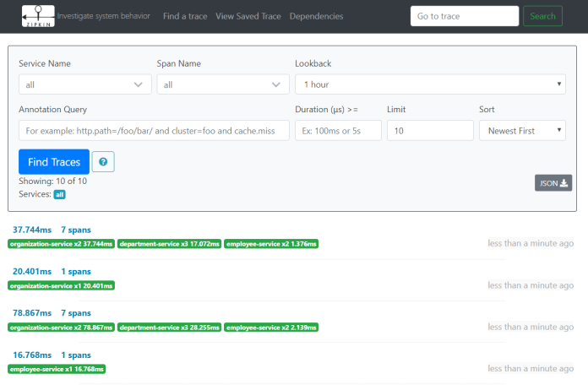The image size is (588, 390).
Task: Download traces with the JSON button
Action: click(553, 183)
